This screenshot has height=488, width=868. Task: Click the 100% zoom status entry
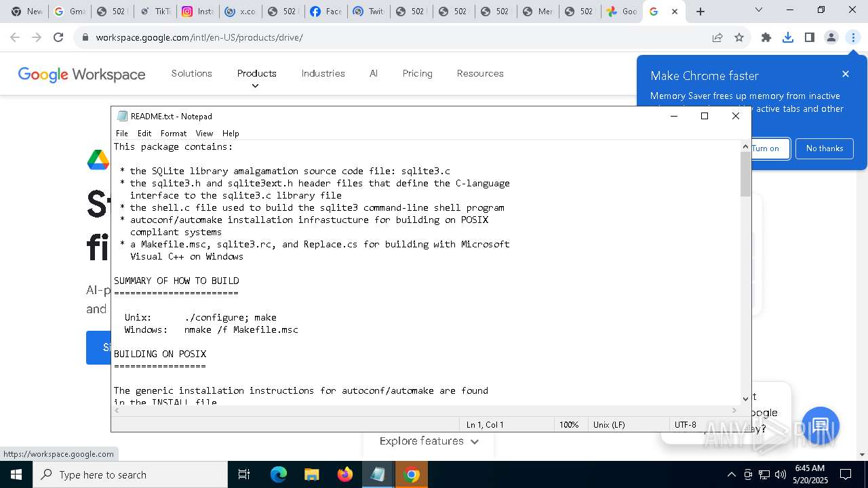[569, 425]
